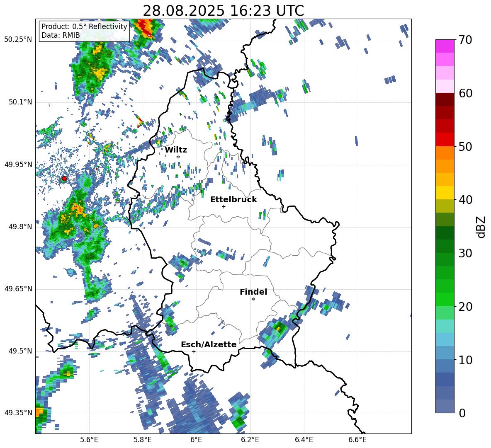491x448 pixels.
Task: Click the Ettelbruck city label
Action: (x=233, y=200)
